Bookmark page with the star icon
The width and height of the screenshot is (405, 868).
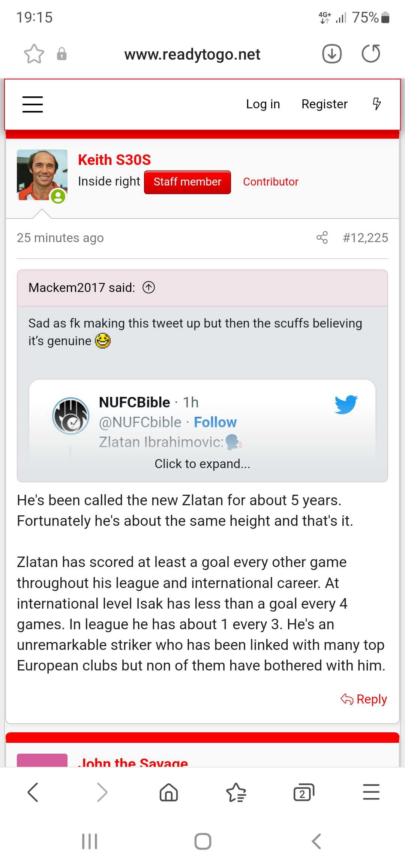34,54
